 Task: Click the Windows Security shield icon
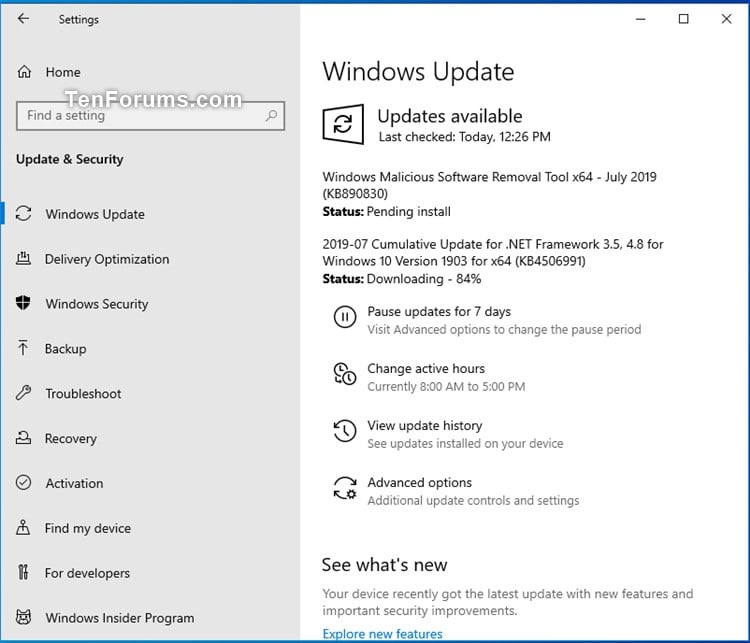point(23,303)
